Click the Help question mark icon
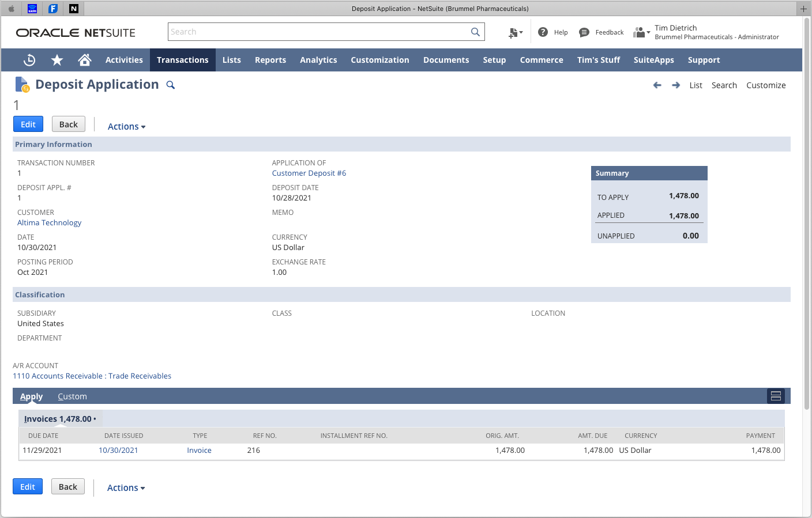This screenshot has height=518, width=812. [543, 32]
